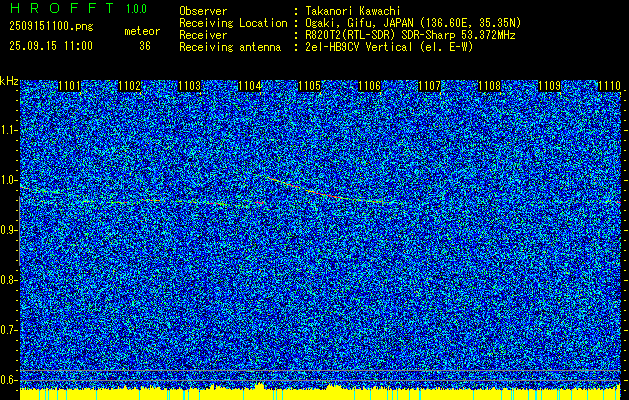
Task: Click the meteor count label
Action: coord(142,31)
